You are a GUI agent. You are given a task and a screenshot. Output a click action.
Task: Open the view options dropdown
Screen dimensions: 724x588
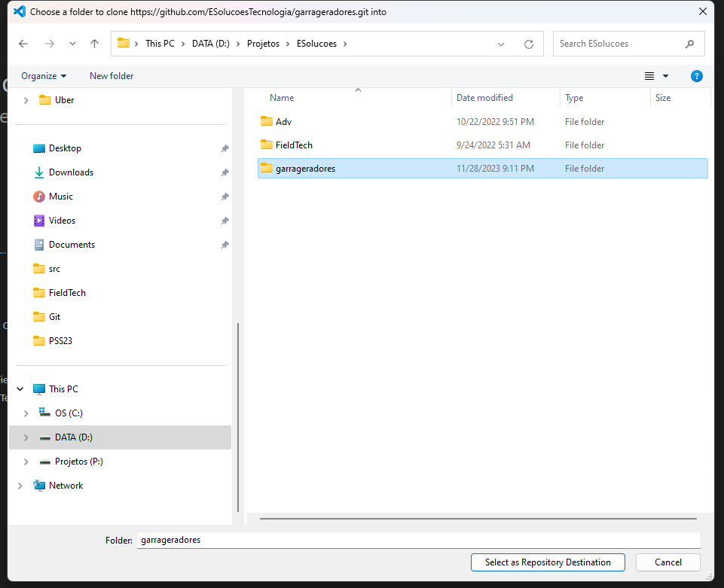tap(665, 76)
